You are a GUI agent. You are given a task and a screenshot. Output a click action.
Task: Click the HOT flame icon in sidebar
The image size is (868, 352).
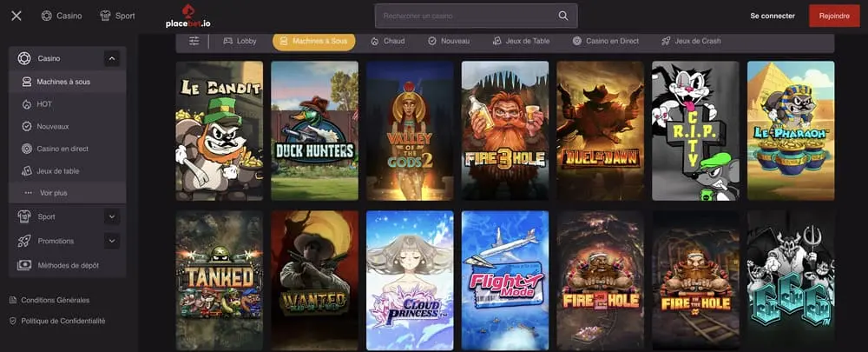click(26, 104)
